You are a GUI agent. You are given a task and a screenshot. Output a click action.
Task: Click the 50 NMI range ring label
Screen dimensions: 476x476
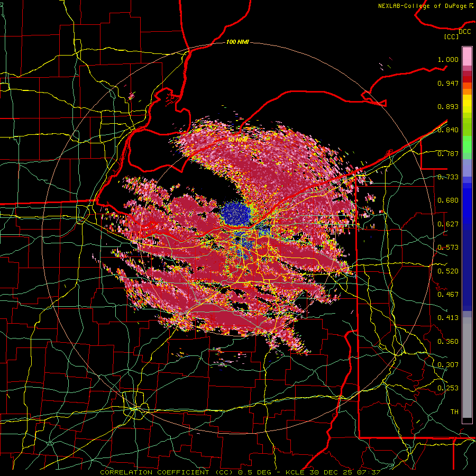coord(237,140)
